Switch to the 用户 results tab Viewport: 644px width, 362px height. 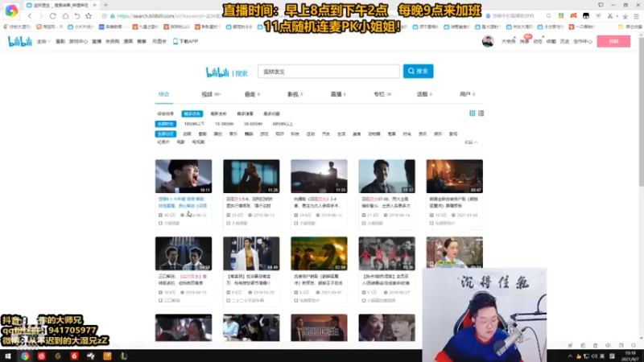tap(467, 94)
